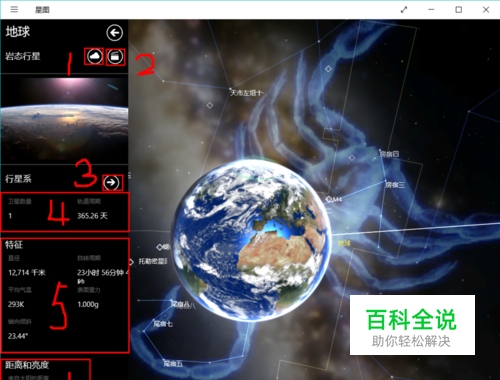
Task: Select the star labeled 尾宿五
Action: click(x=173, y=363)
